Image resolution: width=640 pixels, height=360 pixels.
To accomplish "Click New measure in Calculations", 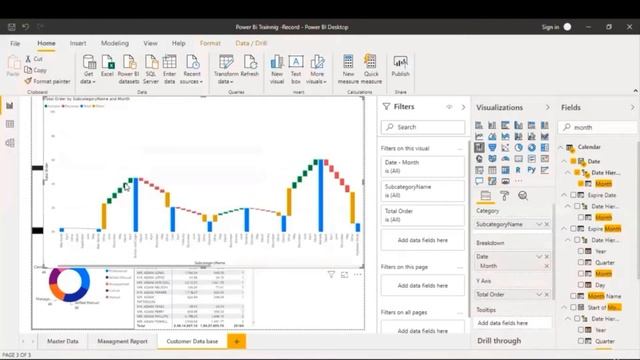I will (348, 69).
